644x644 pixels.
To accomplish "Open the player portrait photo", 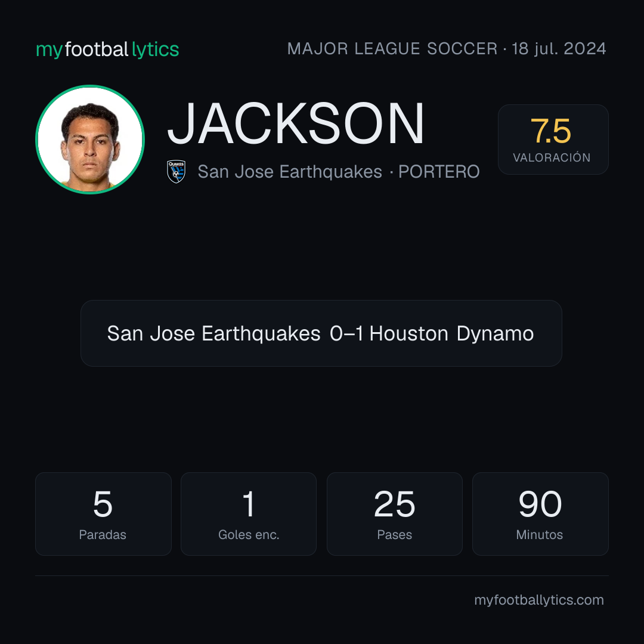I will coord(90,139).
